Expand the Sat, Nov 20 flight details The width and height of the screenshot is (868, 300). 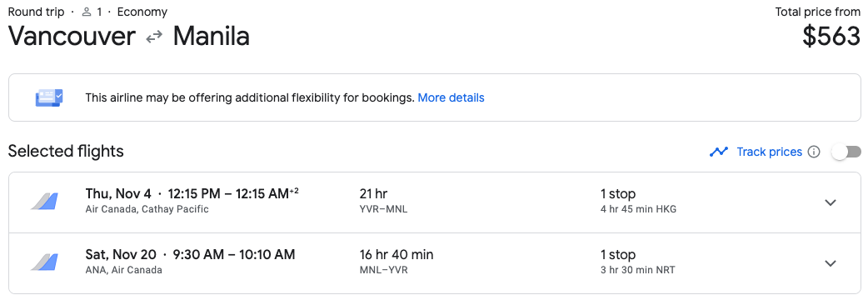[x=830, y=263]
